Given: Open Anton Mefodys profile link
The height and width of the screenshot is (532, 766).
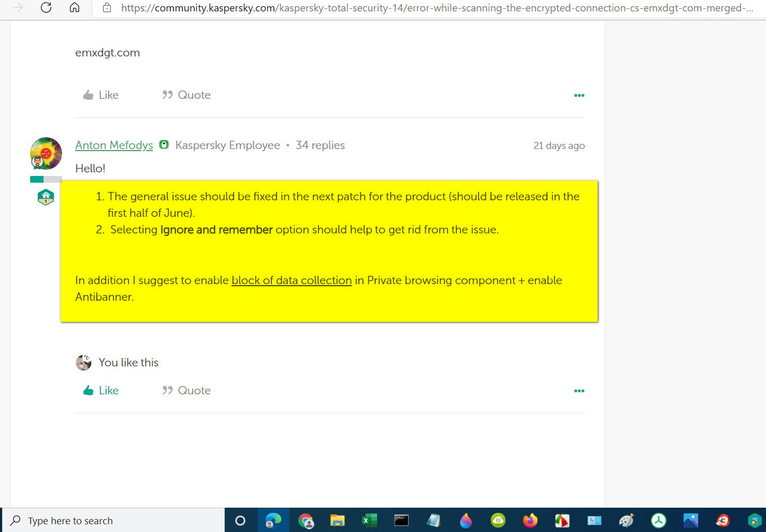Looking at the screenshot, I should pos(114,145).
